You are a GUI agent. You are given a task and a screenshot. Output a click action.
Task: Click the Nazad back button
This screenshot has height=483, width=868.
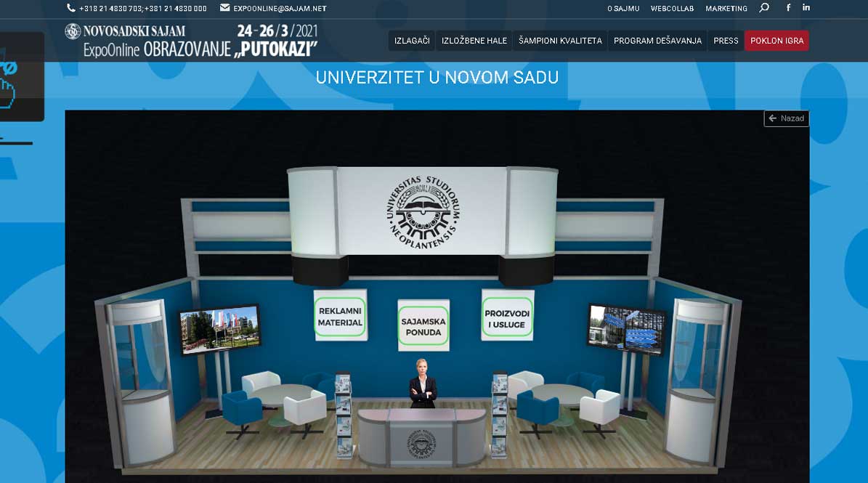point(786,118)
